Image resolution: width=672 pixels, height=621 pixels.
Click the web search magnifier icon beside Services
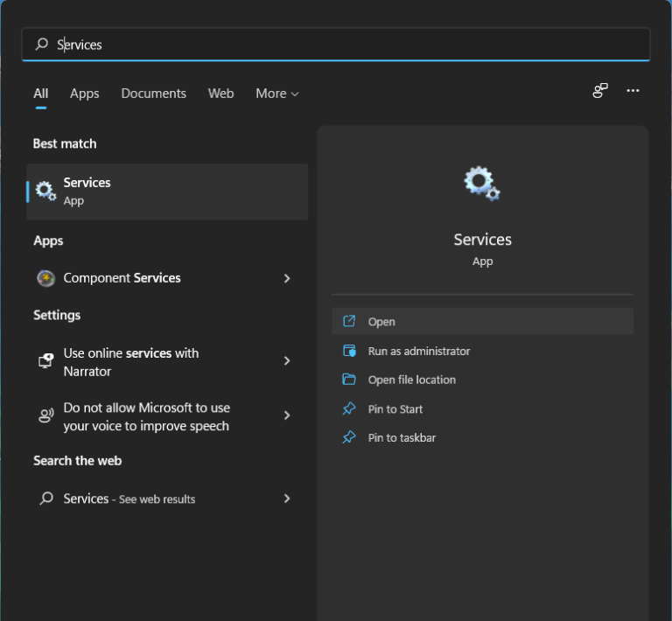point(45,499)
